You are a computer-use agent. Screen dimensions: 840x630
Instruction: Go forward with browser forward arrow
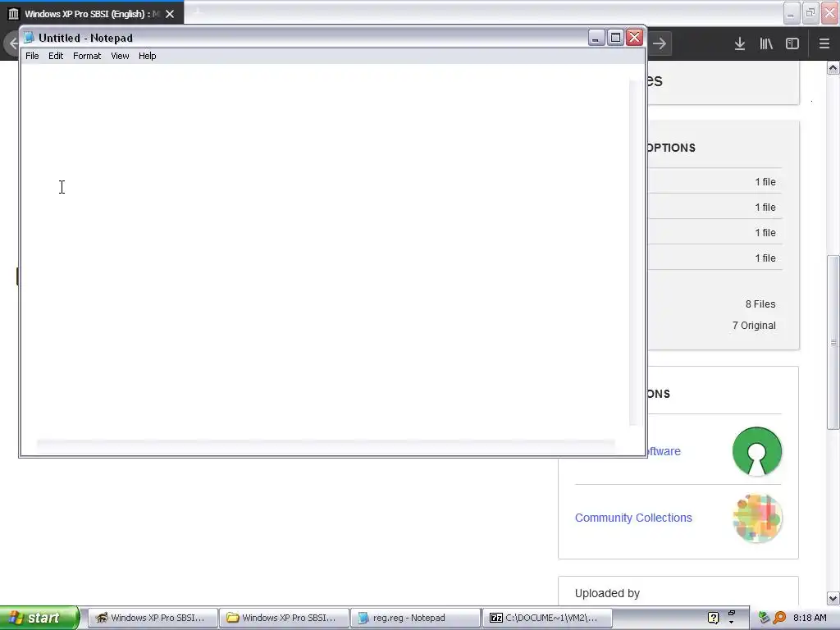660,43
